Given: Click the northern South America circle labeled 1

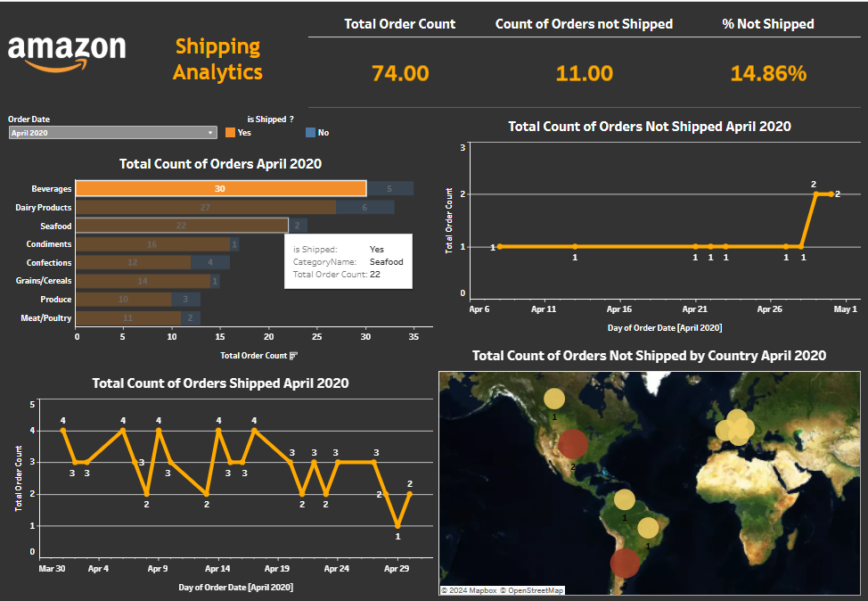Looking at the screenshot, I should pos(625,499).
